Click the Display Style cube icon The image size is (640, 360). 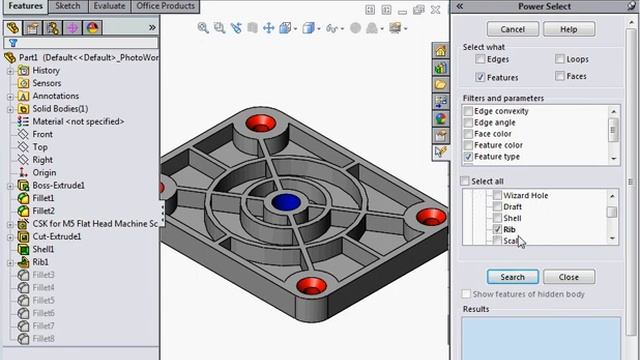309,28
